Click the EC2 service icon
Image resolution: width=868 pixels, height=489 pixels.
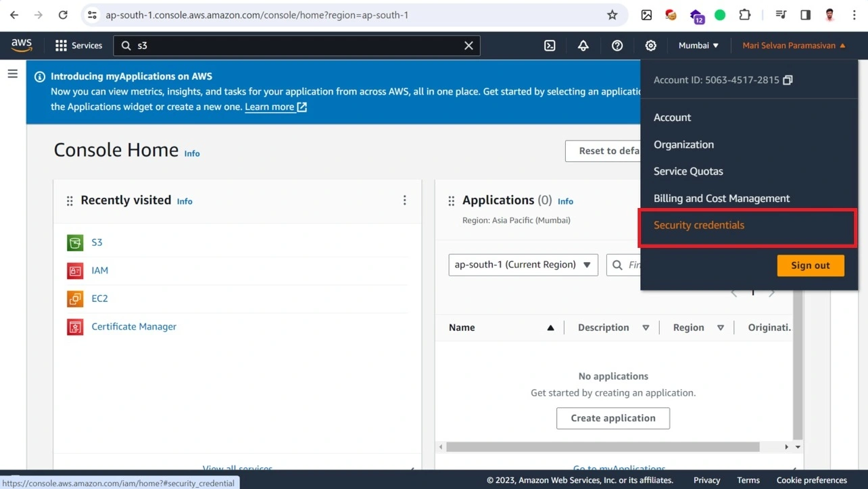coord(75,299)
